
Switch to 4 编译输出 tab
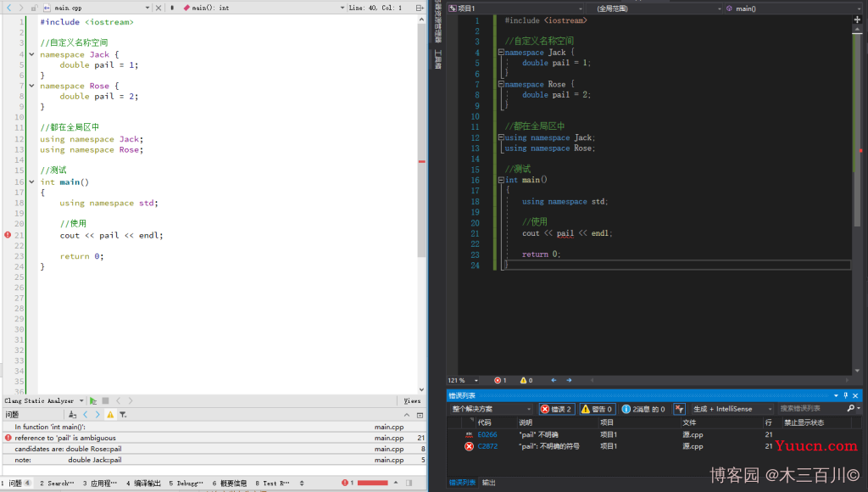(143, 484)
